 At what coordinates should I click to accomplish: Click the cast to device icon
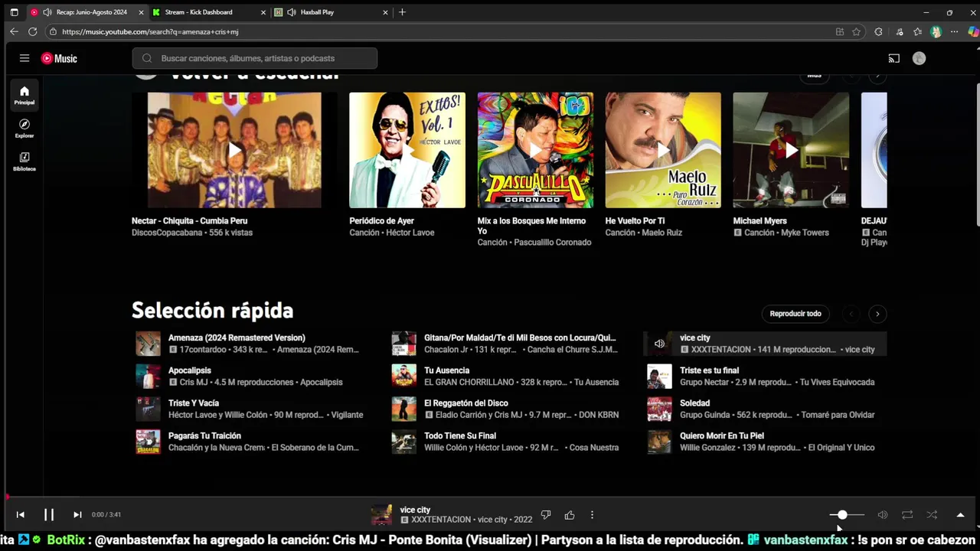click(893, 58)
